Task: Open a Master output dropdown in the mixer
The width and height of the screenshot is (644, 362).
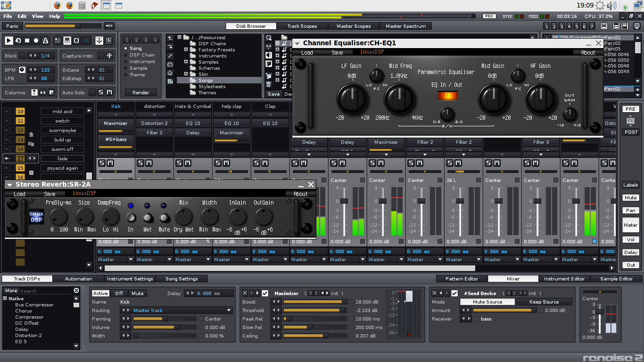Action: pos(115,259)
